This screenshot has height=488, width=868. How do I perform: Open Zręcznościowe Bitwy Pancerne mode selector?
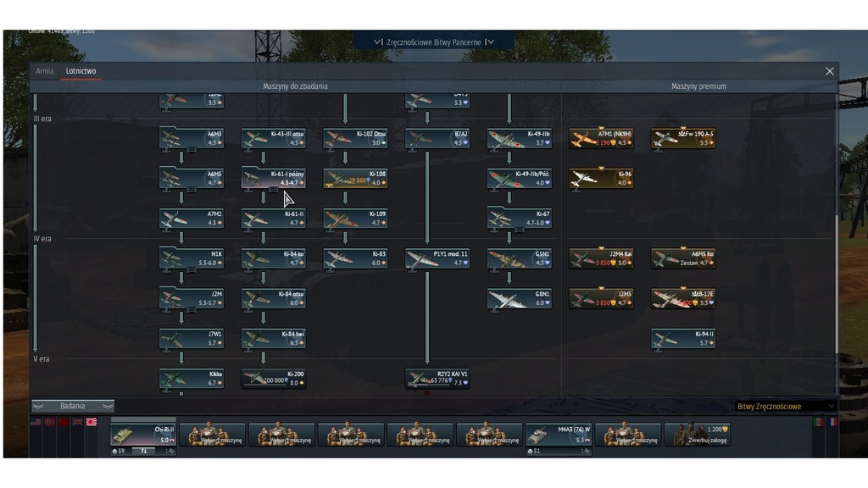pyautogui.click(x=434, y=42)
